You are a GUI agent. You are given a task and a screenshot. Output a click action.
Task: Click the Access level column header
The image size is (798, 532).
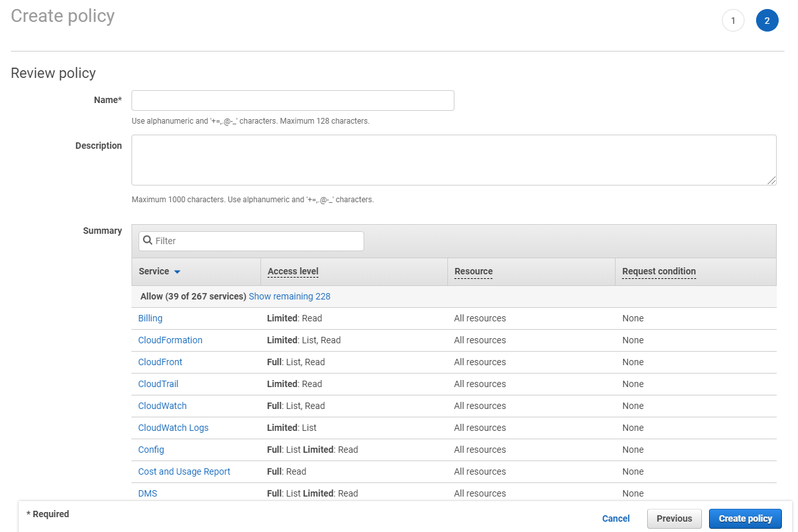coord(293,271)
